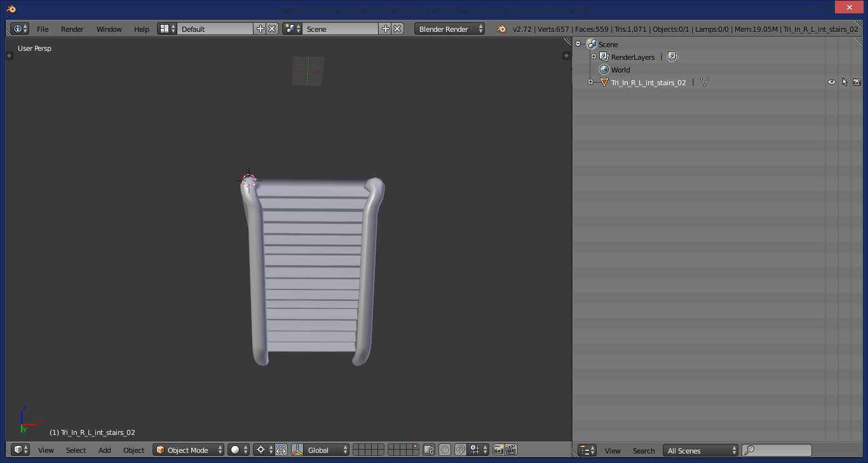Open the Object Mode dropdown
The width and height of the screenshot is (868, 463).
pyautogui.click(x=189, y=450)
